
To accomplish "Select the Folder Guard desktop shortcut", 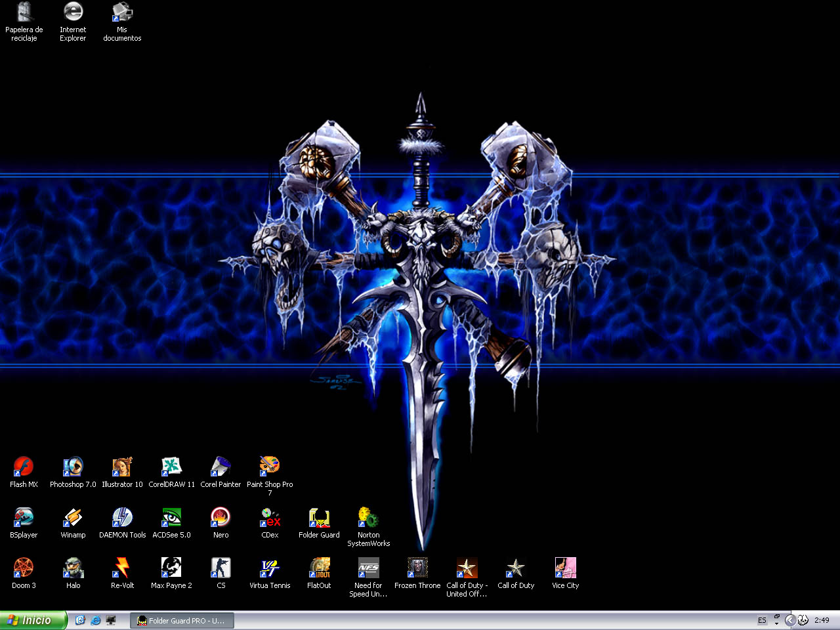I will pos(319,522).
